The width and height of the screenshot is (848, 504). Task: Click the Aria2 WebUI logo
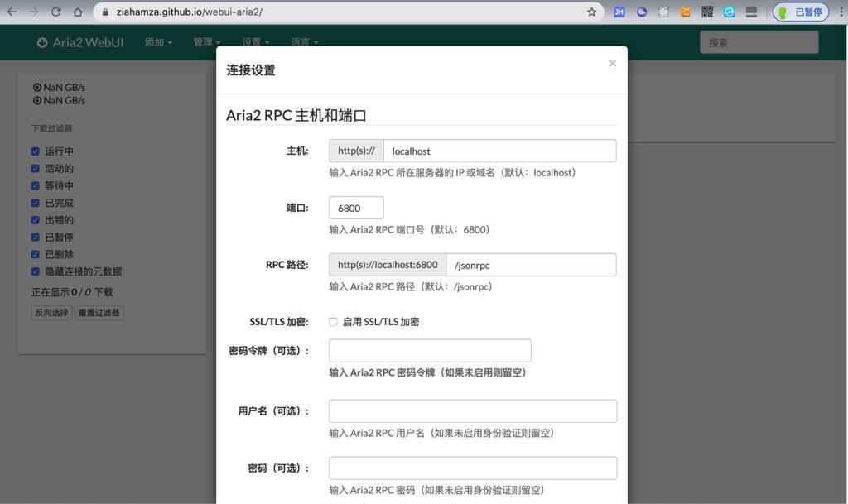coord(80,42)
